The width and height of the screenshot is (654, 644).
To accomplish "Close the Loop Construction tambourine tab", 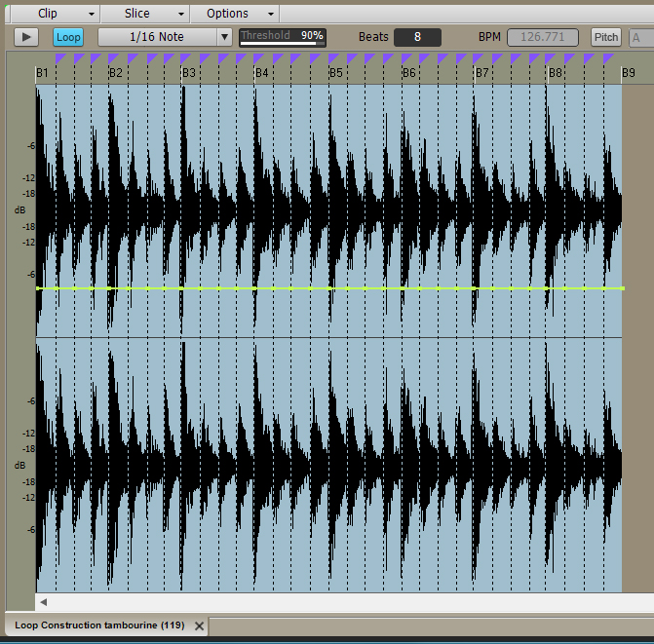I will (200, 625).
